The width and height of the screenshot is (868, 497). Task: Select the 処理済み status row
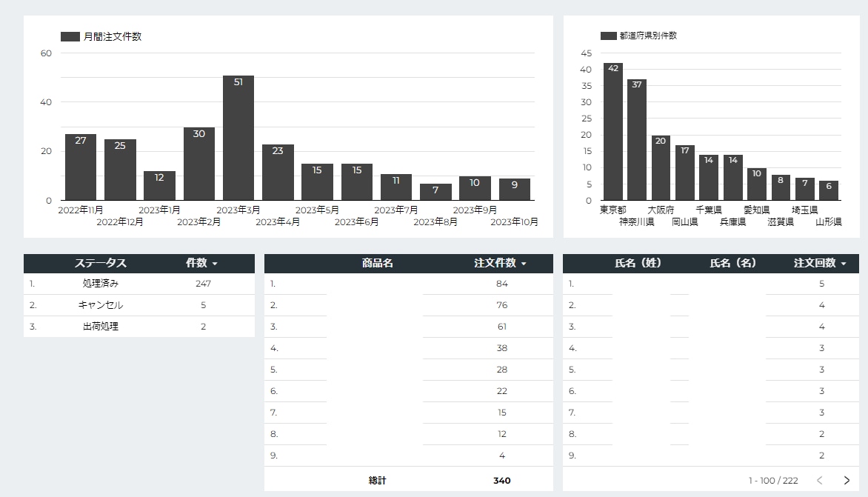click(139, 284)
